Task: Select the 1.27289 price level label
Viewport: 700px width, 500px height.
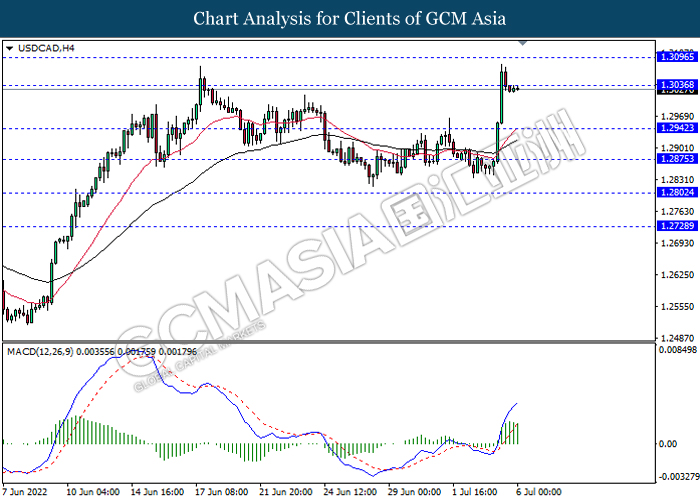Action: pyautogui.click(x=677, y=226)
